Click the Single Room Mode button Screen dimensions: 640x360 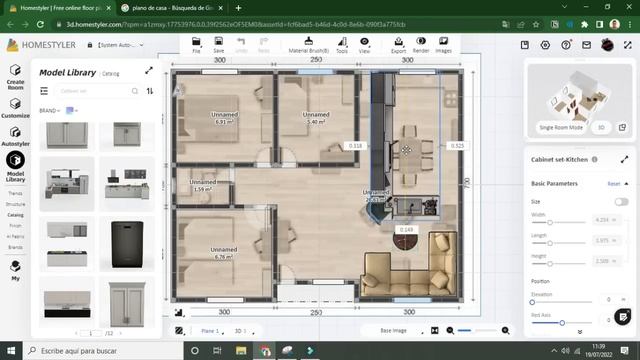point(561,128)
